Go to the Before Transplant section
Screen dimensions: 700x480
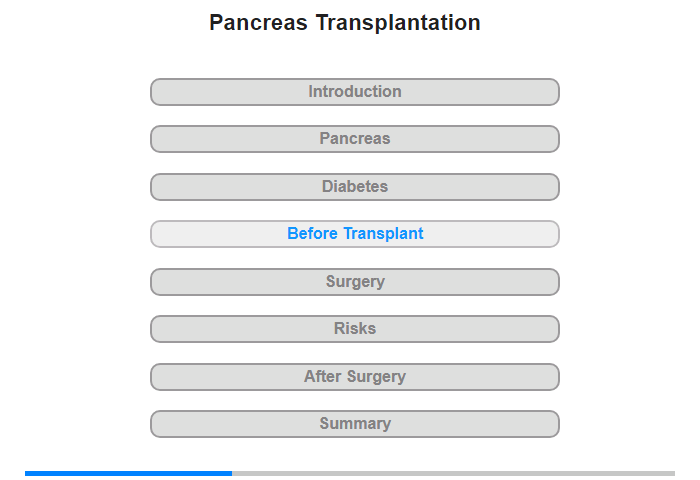(x=354, y=234)
